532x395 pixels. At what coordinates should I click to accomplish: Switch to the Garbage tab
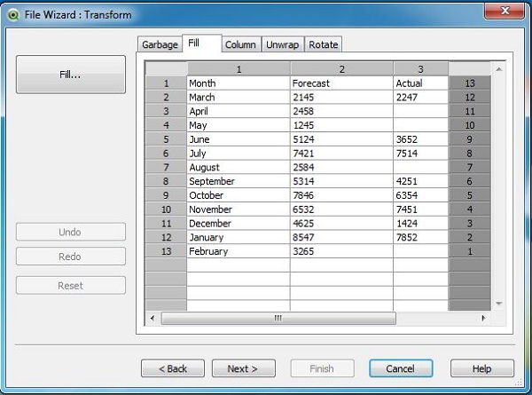click(x=160, y=45)
